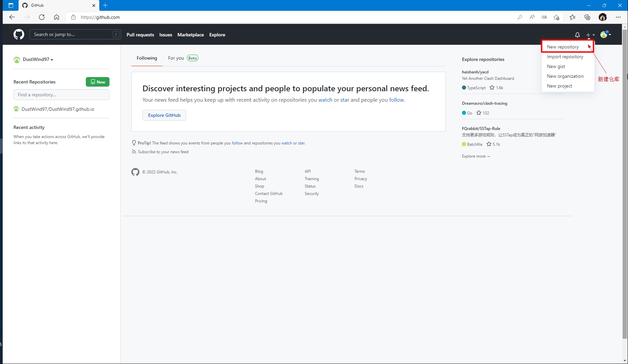Switch to the For you tab
628x364 pixels.
(183, 58)
